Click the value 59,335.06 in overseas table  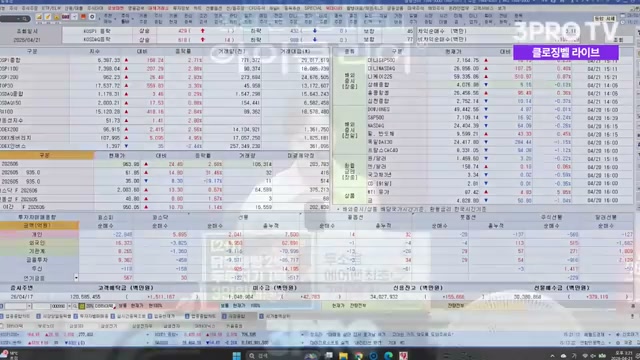[x=467, y=76]
